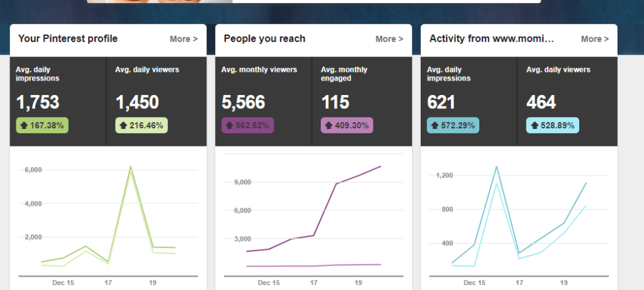
Task: Click the Avg. monthly viewers label
Action: coord(259,69)
